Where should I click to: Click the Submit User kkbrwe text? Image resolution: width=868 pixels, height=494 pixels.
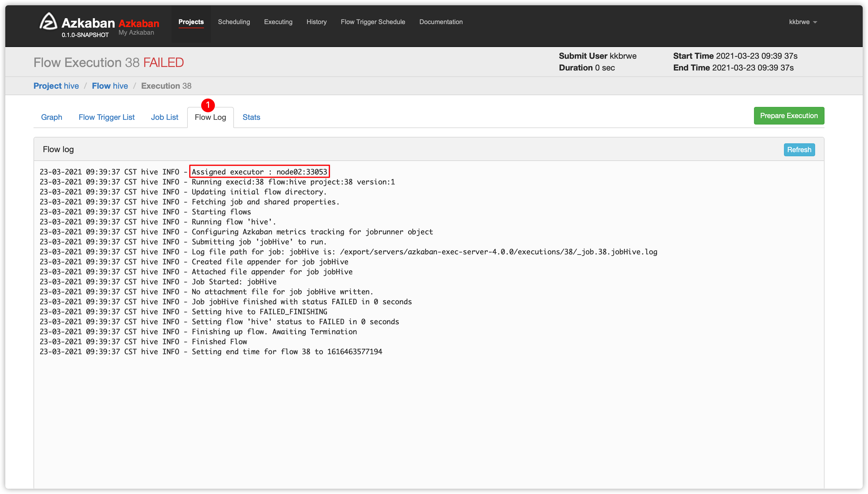(597, 56)
